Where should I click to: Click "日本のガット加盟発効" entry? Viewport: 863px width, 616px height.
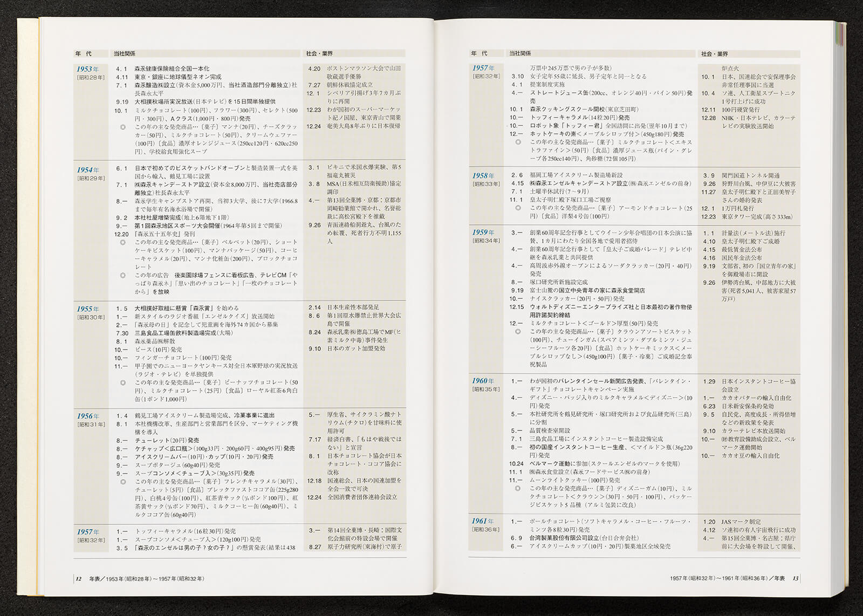pos(356,348)
